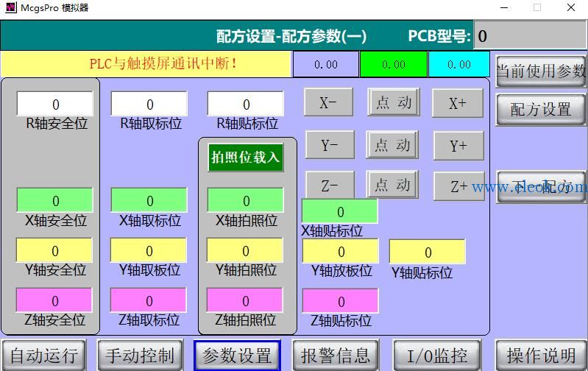Click the McgsPro app icon in title bar

(x=10, y=7)
